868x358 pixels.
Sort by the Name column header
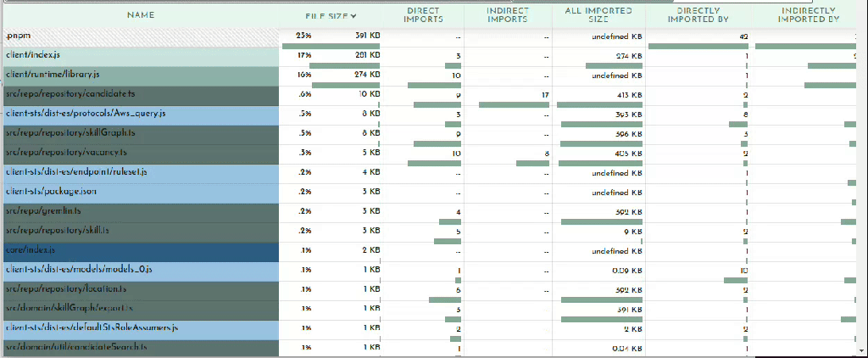[x=140, y=15]
